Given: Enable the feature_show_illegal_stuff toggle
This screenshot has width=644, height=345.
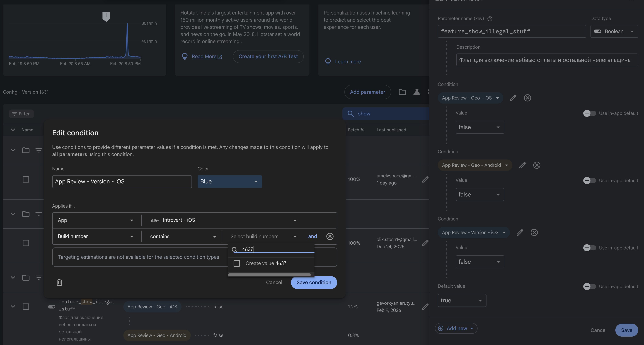Looking at the screenshot, I should coord(51,307).
